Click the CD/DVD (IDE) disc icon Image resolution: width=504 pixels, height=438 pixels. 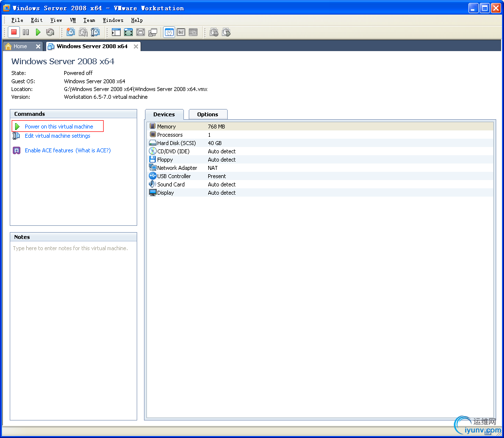tap(153, 151)
